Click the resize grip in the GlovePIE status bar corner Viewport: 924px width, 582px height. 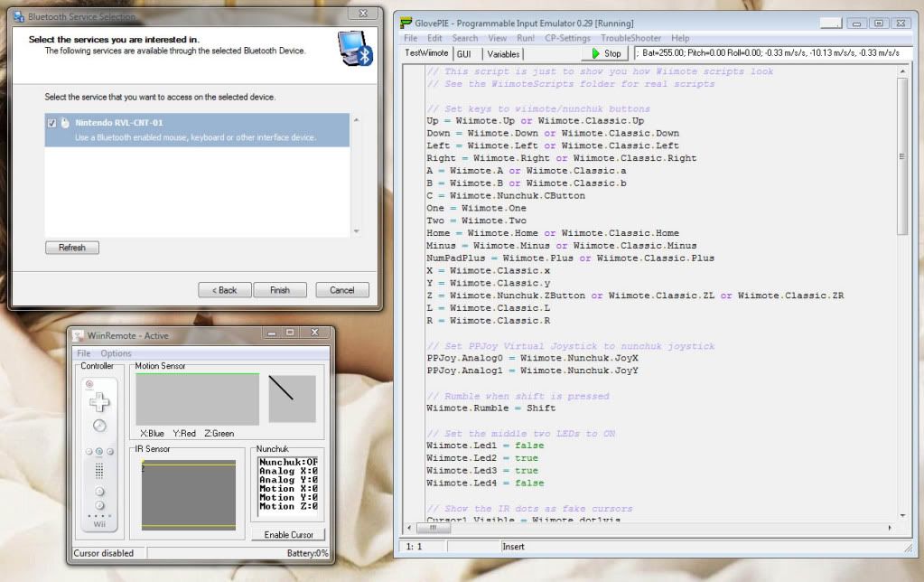tap(908, 548)
